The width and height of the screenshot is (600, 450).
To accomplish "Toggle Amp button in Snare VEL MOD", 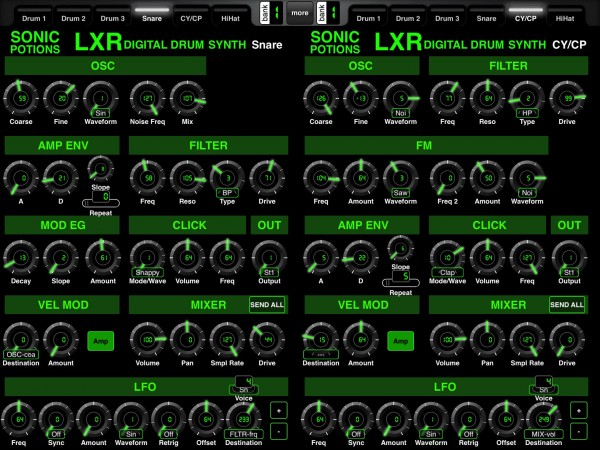I will 101,341.
